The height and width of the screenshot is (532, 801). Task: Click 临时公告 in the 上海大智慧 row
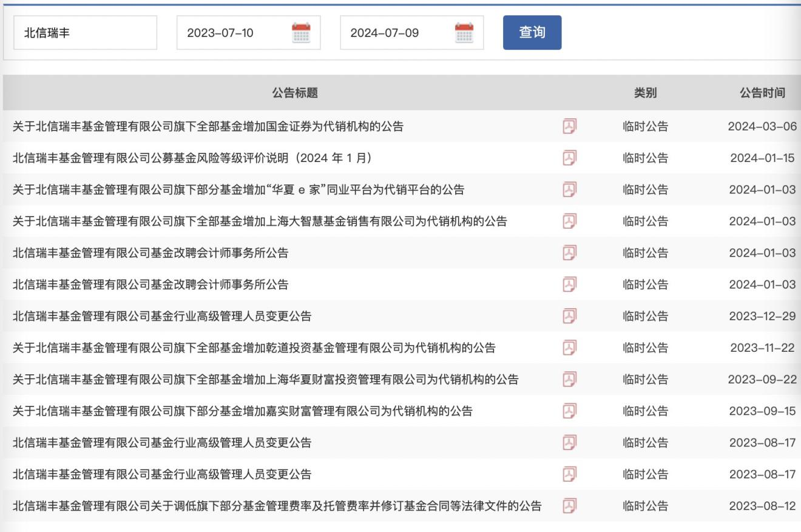646,221
